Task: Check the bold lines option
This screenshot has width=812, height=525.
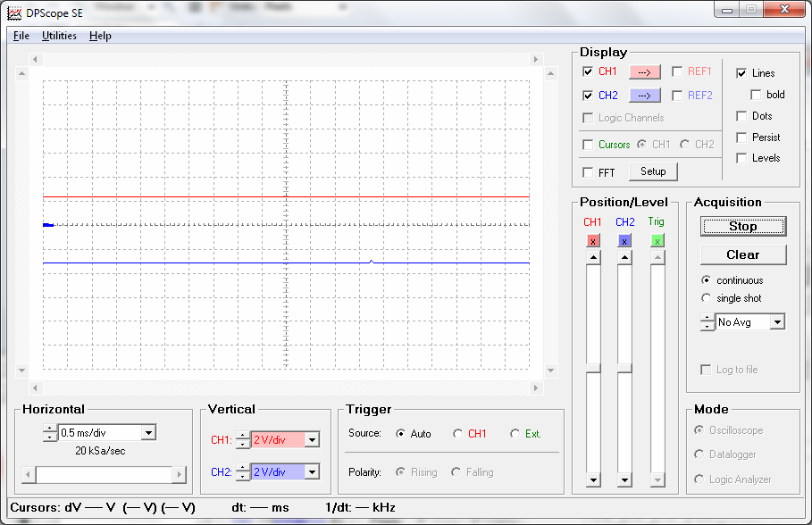Action: pyautogui.click(x=756, y=95)
